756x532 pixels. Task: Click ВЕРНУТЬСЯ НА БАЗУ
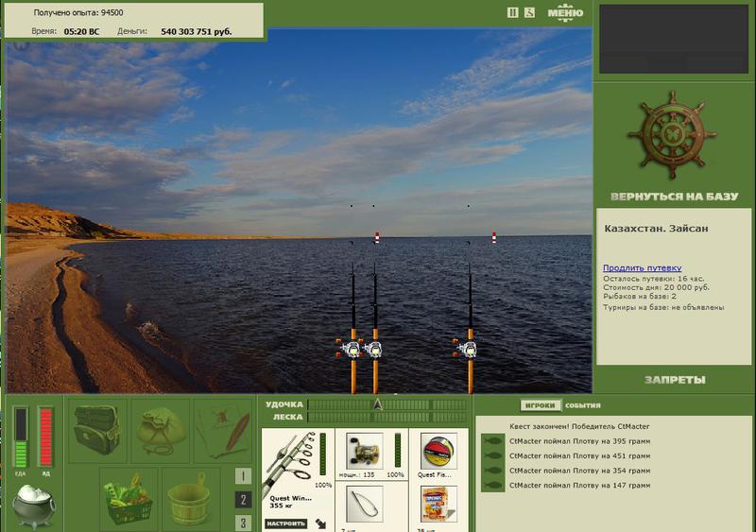[674, 197]
